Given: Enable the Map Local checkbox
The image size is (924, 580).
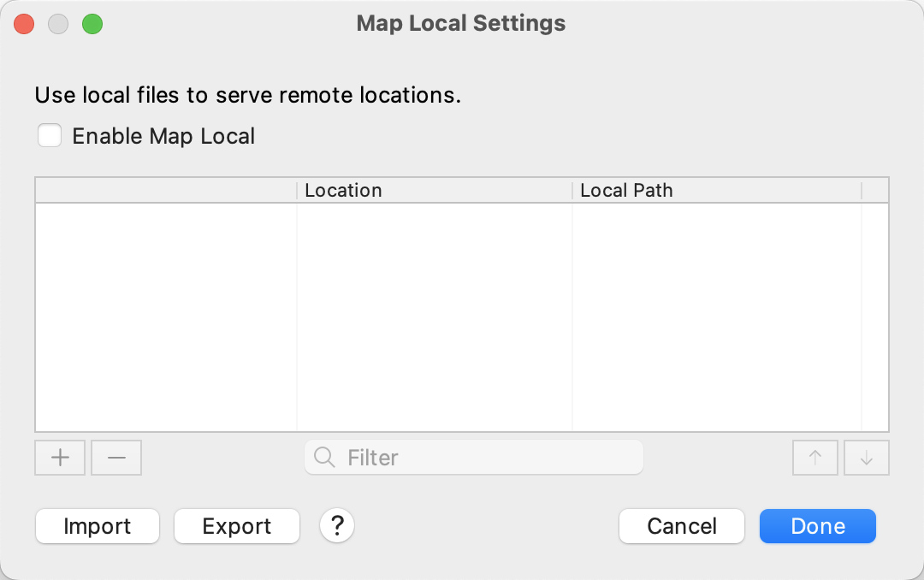Looking at the screenshot, I should click(50, 136).
